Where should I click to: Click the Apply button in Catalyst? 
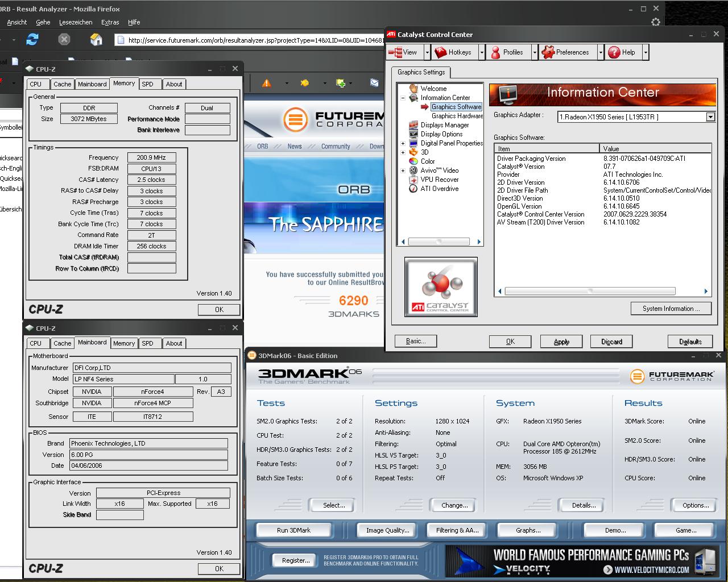point(561,342)
